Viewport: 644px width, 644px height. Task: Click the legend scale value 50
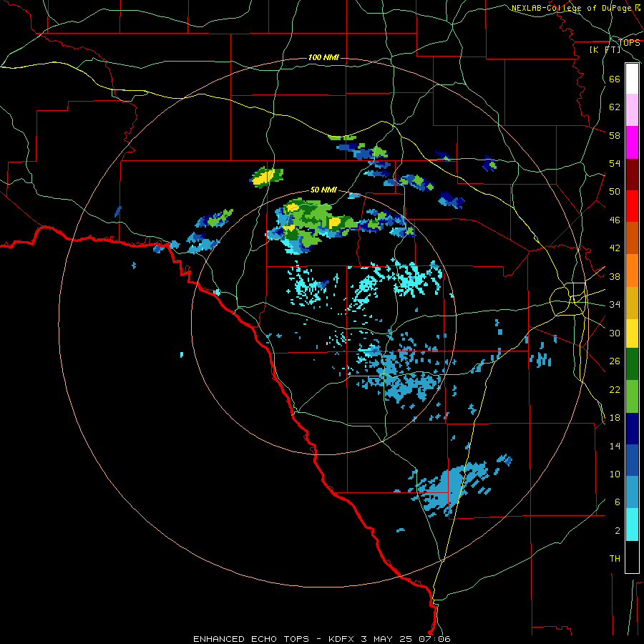click(615, 191)
